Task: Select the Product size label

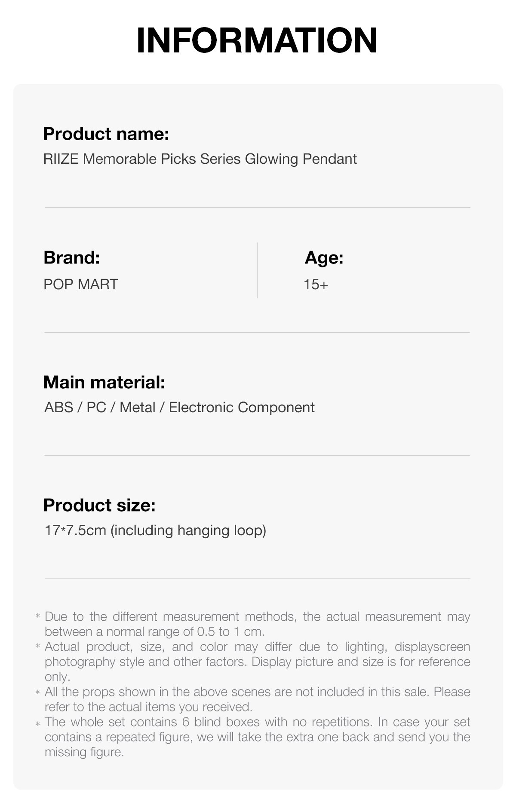Action: coord(99,505)
